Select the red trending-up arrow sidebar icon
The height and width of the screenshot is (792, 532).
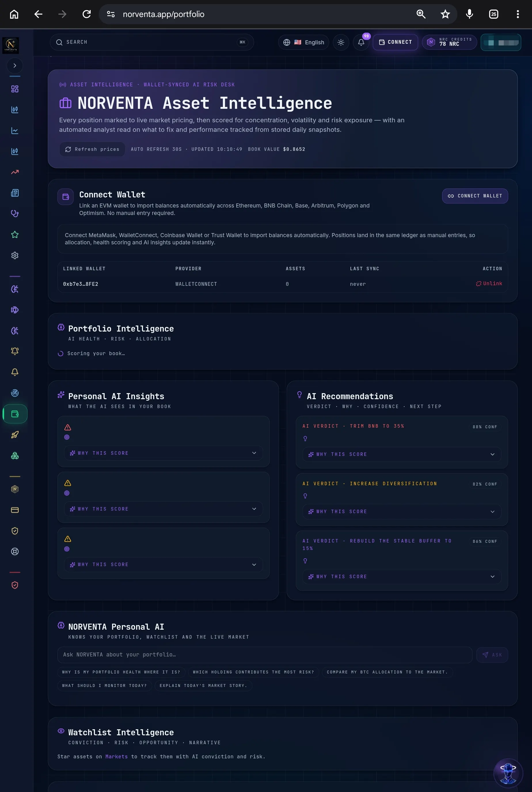(15, 172)
